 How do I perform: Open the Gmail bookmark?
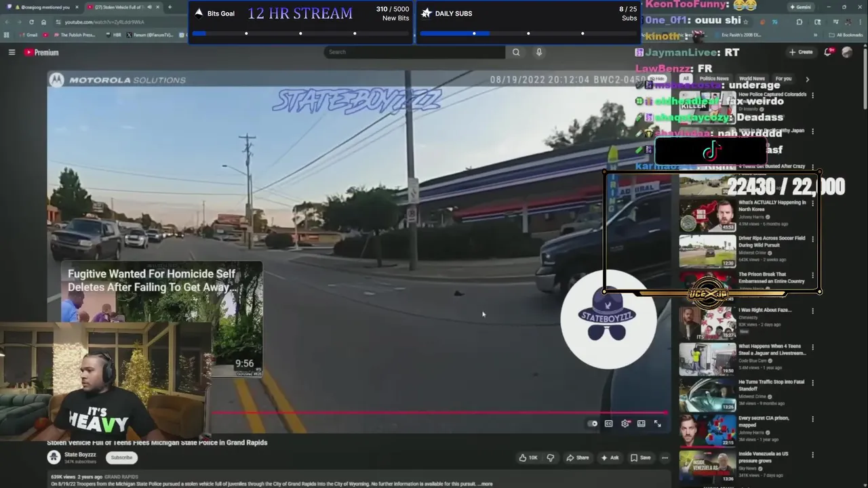(x=28, y=35)
